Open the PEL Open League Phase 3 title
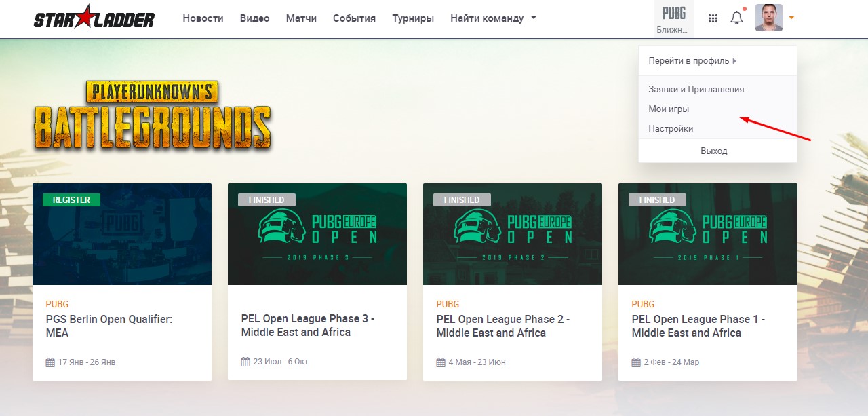This screenshot has height=416, width=868. pos(308,326)
